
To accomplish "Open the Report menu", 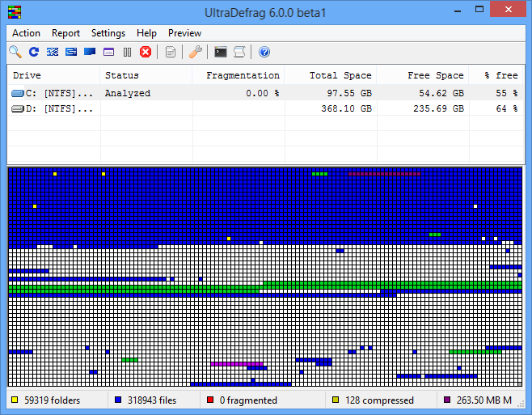I will (x=65, y=33).
